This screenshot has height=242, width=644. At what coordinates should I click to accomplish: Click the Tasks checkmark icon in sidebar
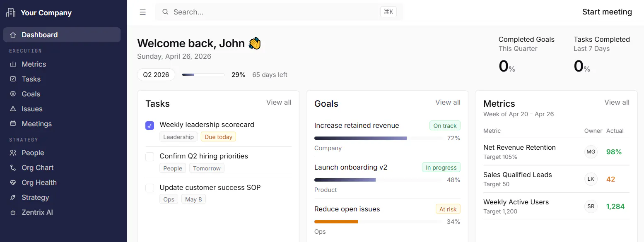coord(13,79)
